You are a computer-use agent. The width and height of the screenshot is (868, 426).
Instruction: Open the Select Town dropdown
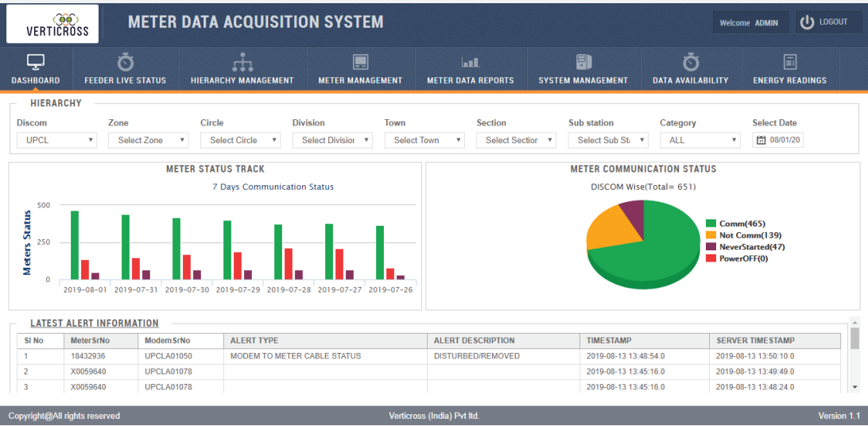424,140
